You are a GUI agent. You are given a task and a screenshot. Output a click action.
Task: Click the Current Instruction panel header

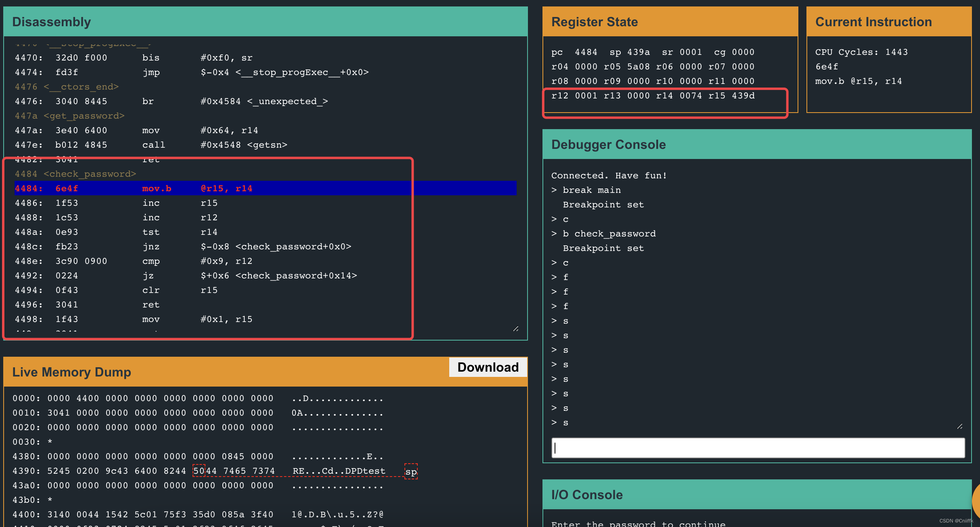pyautogui.click(x=889, y=21)
